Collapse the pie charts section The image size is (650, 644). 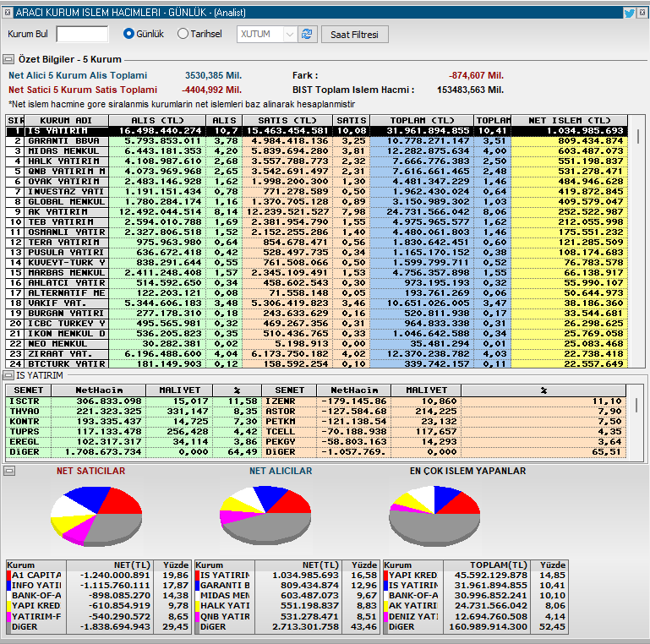(x=9, y=471)
